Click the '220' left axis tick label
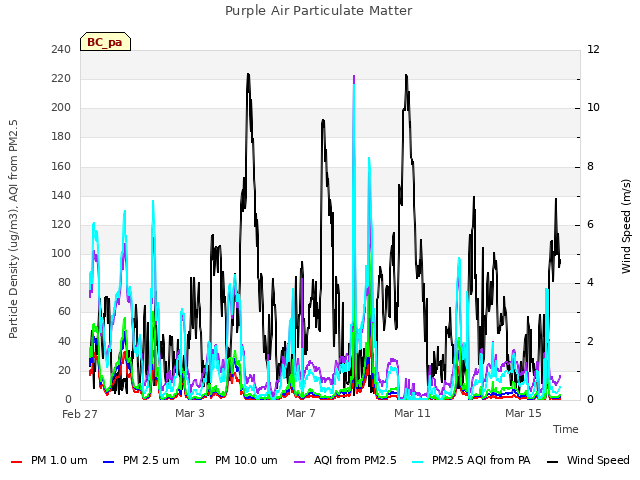 click(61, 78)
